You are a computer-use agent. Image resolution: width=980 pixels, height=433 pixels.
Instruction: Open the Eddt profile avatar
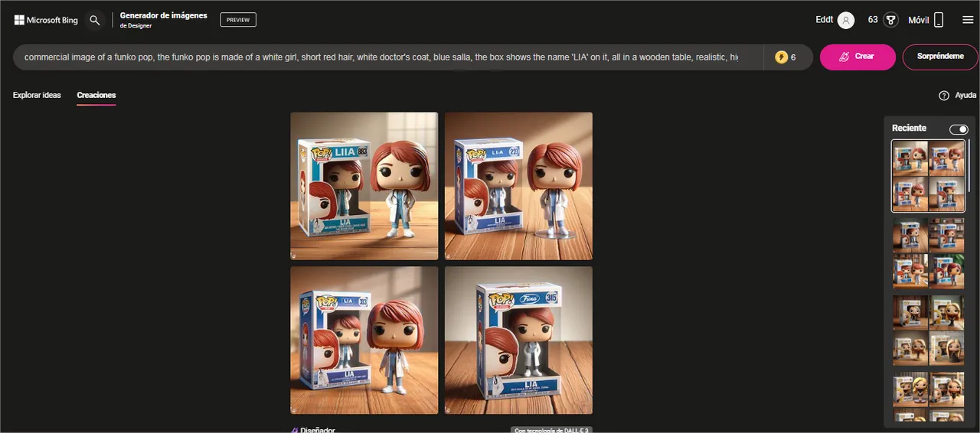846,20
